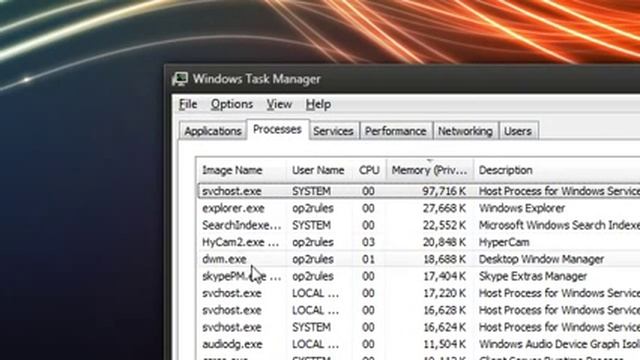Viewport: 640px width, 360px height.
Task: Click the 11,504 K memory value
Action: coord(444,344)
